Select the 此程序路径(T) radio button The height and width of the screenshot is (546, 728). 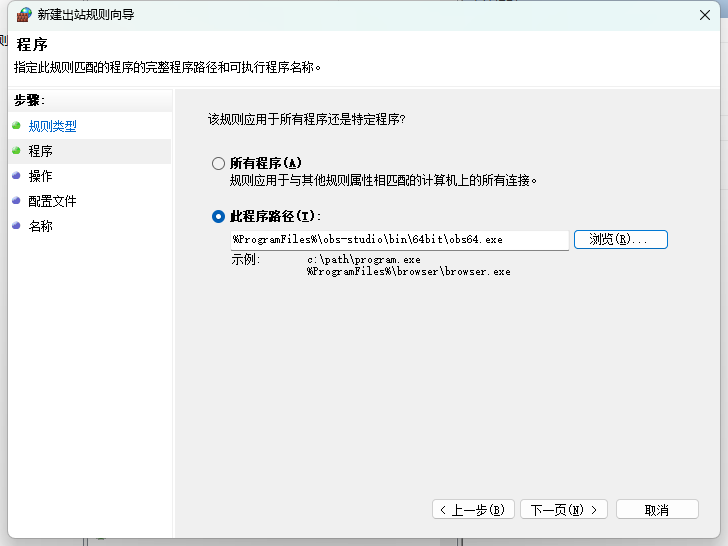tap(218, 216)
